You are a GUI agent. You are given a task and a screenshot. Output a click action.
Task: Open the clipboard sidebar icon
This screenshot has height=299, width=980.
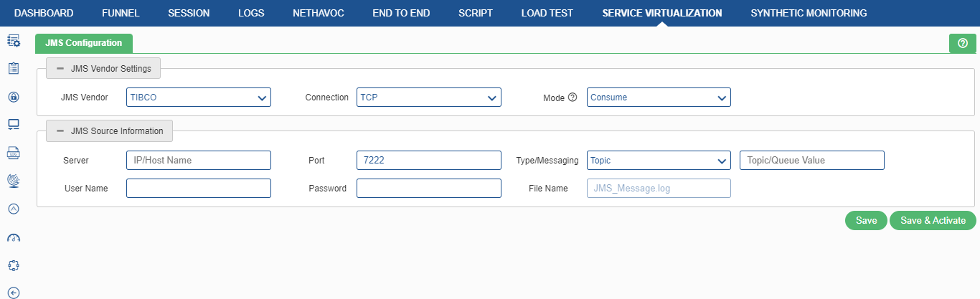[x=13, y=69]
